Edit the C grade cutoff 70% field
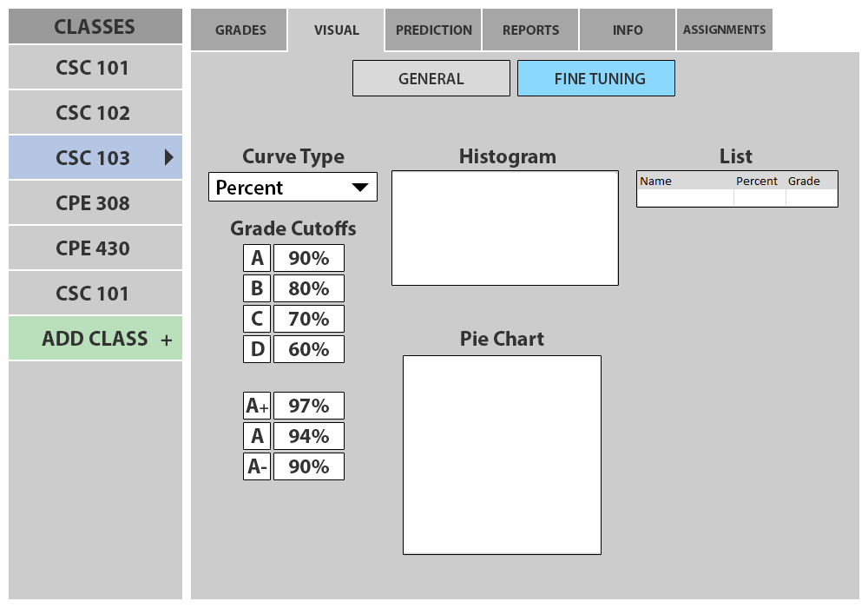This screenshot has height=608, width=868. (x=308, y=319)
